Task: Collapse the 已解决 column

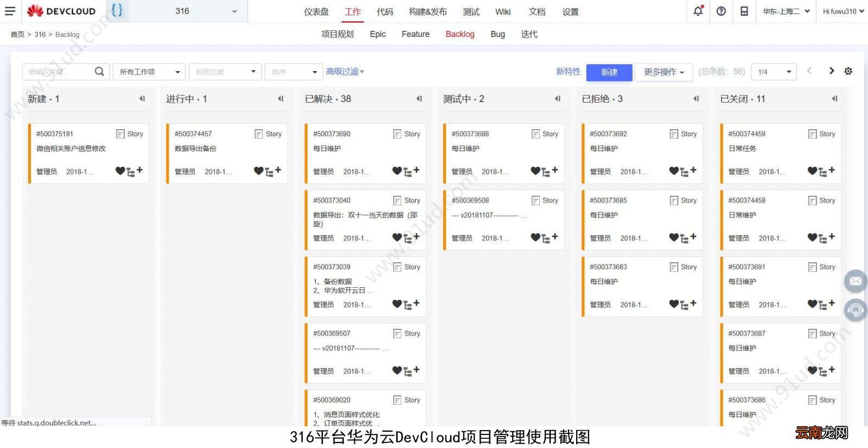Action: click(419, 99)
